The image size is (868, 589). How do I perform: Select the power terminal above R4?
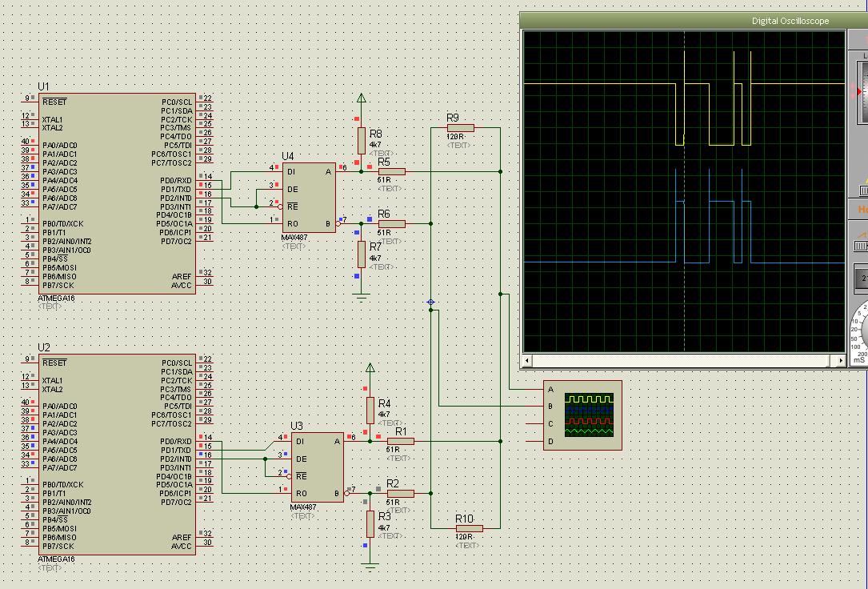[370, 369]
